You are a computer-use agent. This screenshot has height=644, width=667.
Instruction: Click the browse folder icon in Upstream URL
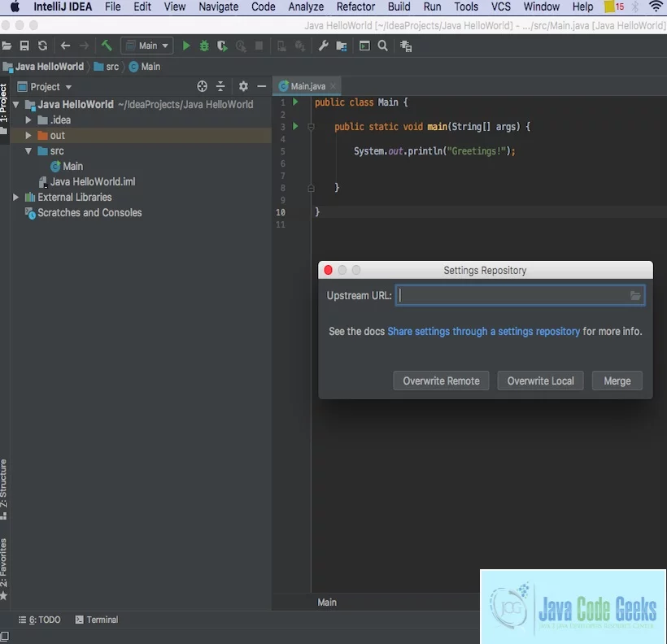tap(635, 296)
